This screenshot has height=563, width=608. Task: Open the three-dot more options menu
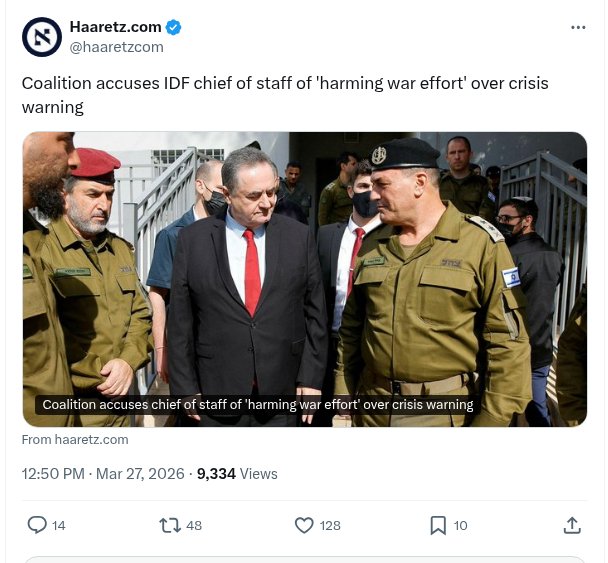(x=578, y=28)
